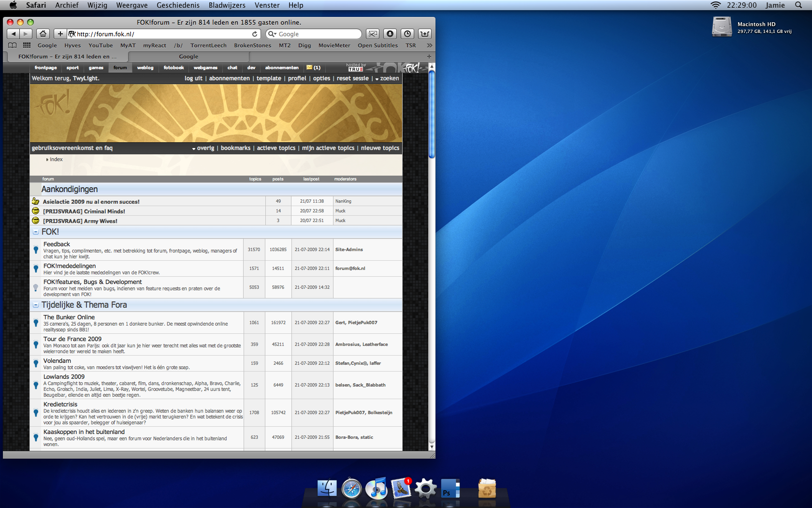Open the frontpage site tab
This screenshot has width=812, height=508.
pos(46,68)
